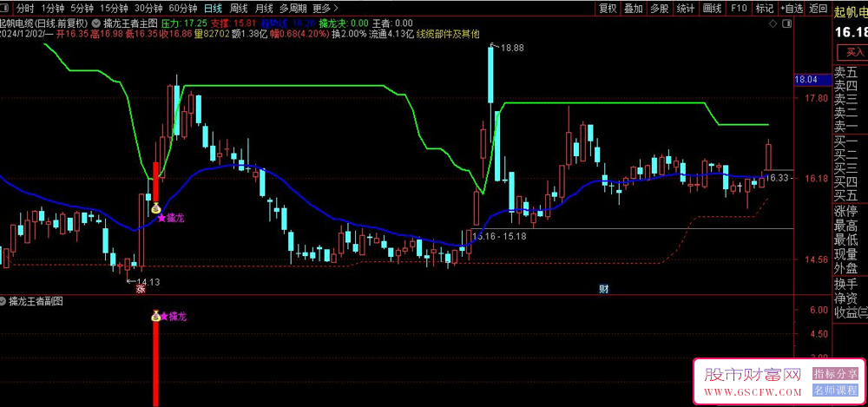Select the 30分钟 period tab
This screenshot has width=868, height=407.
pos(149,9)
